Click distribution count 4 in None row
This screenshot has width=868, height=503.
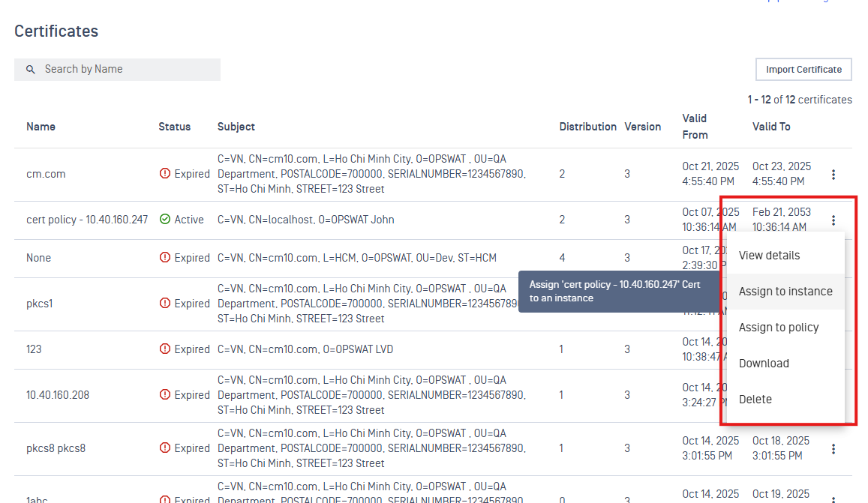click(563, 258)
